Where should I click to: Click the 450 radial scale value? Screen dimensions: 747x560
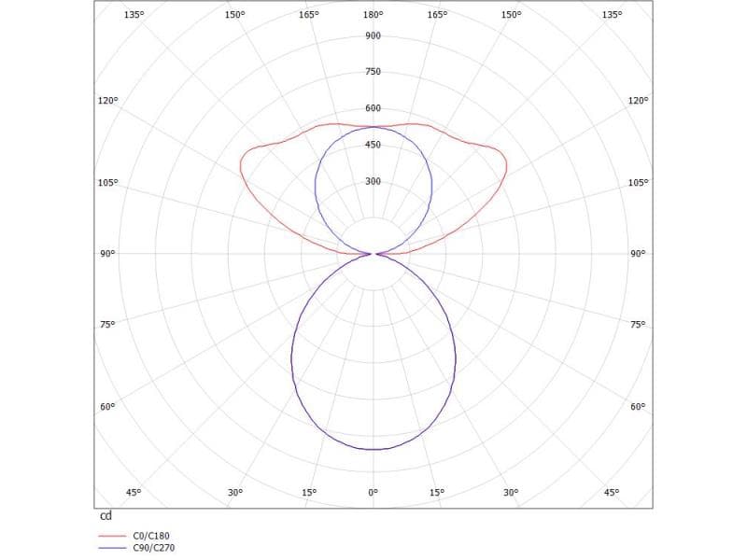coord(373,145)
